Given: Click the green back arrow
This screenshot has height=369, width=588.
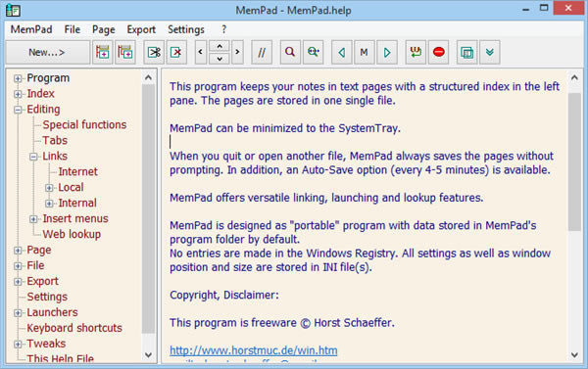Looking at the screenshot, I should click(x=342, y=52).
